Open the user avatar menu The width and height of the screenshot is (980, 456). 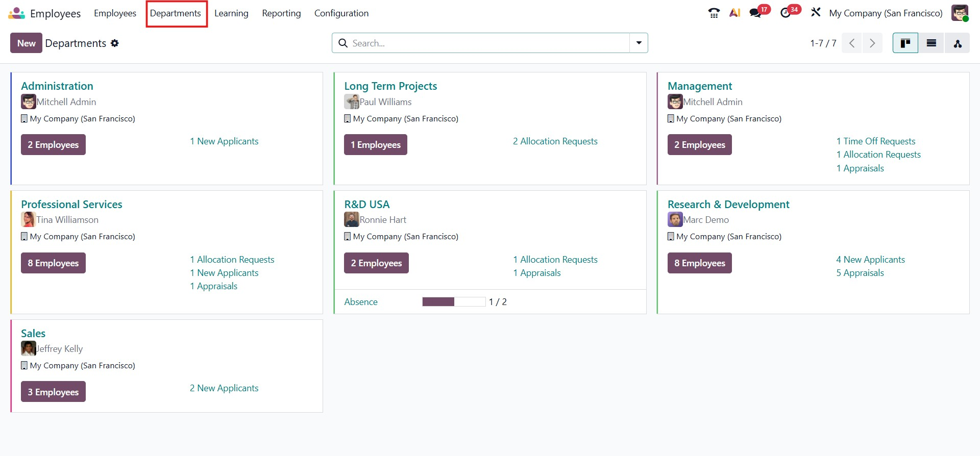[x=960, y=13]
